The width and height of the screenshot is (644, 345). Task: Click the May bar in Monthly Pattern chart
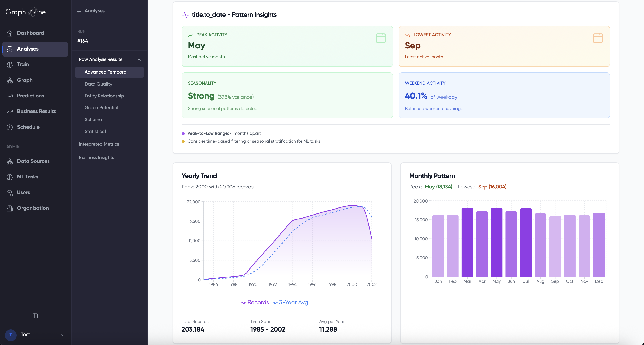(496, 242)
